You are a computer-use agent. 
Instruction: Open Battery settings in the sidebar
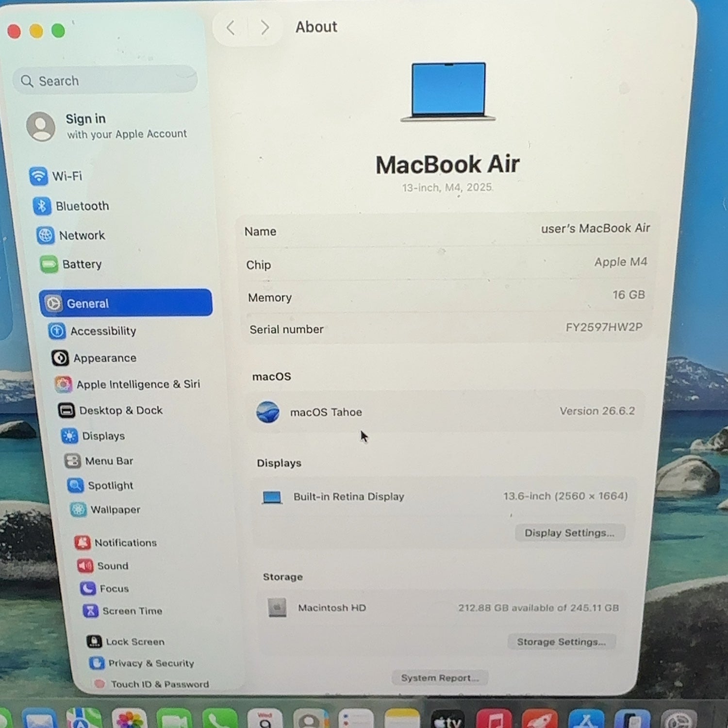(71, 265)
